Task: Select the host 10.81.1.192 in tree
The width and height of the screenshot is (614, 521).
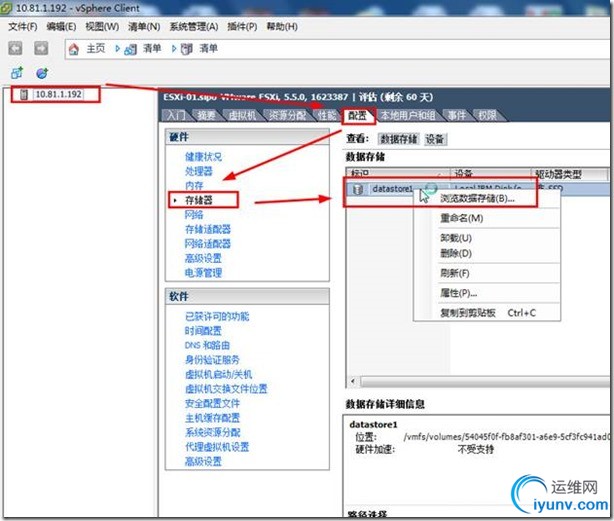Action: [58, 94]
